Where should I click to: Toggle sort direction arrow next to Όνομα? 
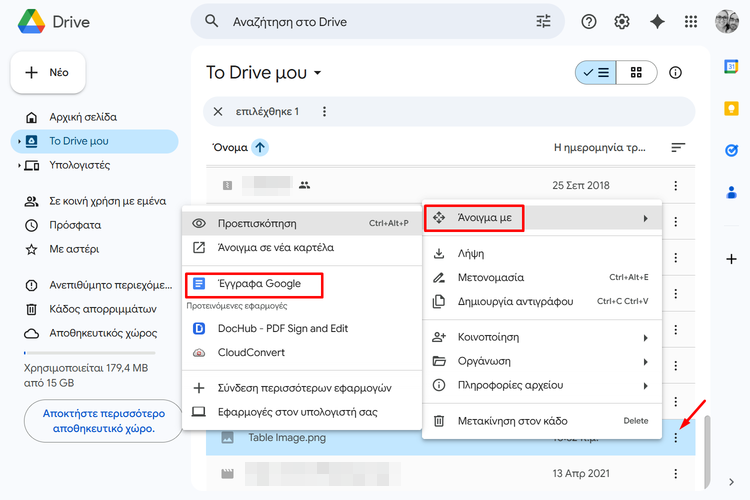point(260,147)
